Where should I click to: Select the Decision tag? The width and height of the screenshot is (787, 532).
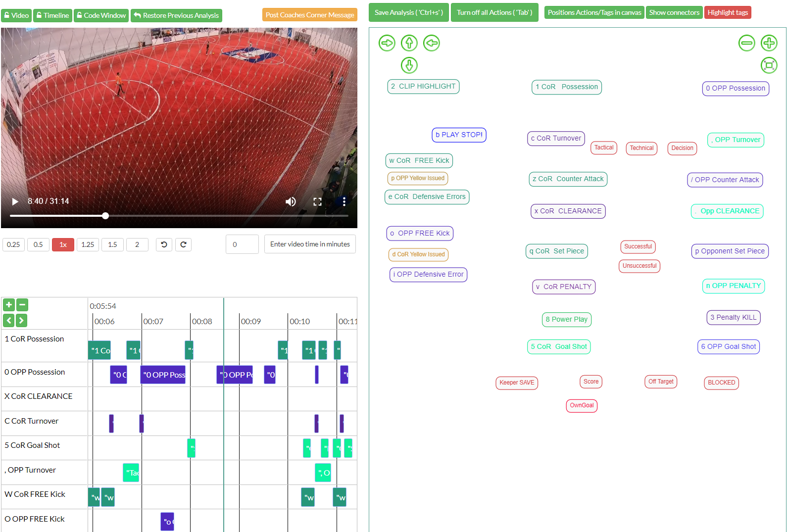pos(682,148)
